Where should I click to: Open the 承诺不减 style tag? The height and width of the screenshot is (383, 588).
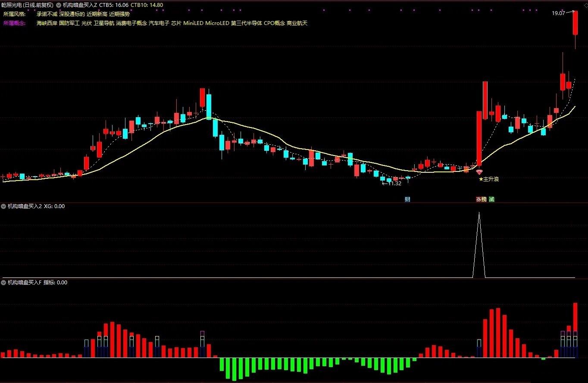47,14
